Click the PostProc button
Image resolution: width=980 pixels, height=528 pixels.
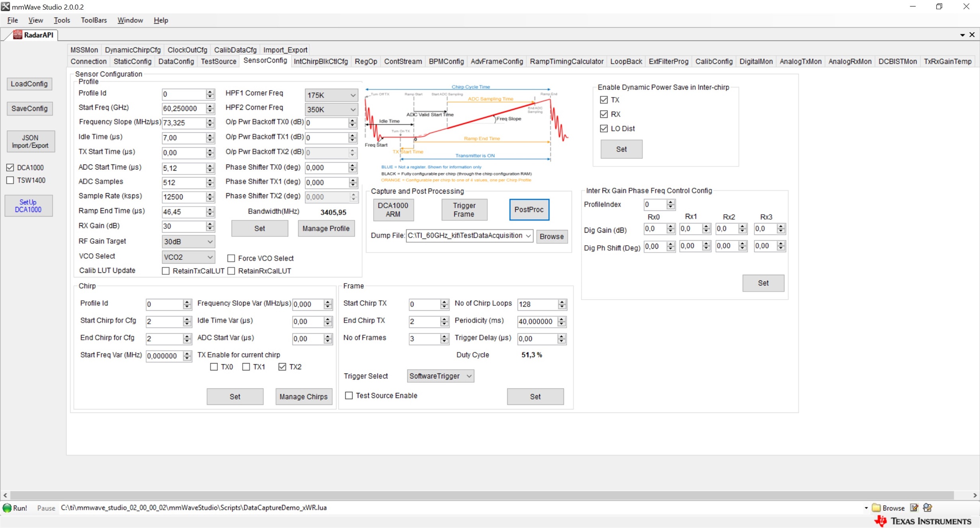pyautogui.click(x=529, y=210)
